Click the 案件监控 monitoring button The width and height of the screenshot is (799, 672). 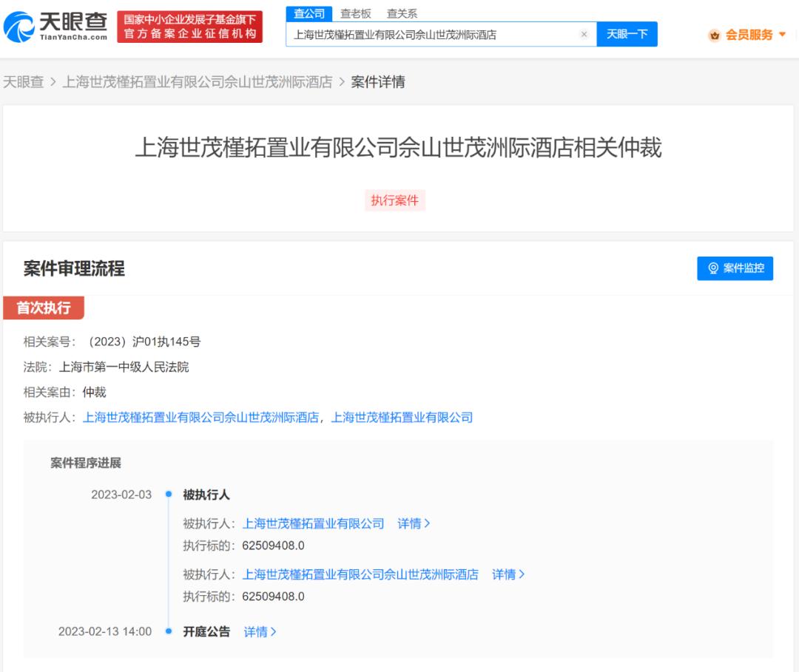point(735,269)
